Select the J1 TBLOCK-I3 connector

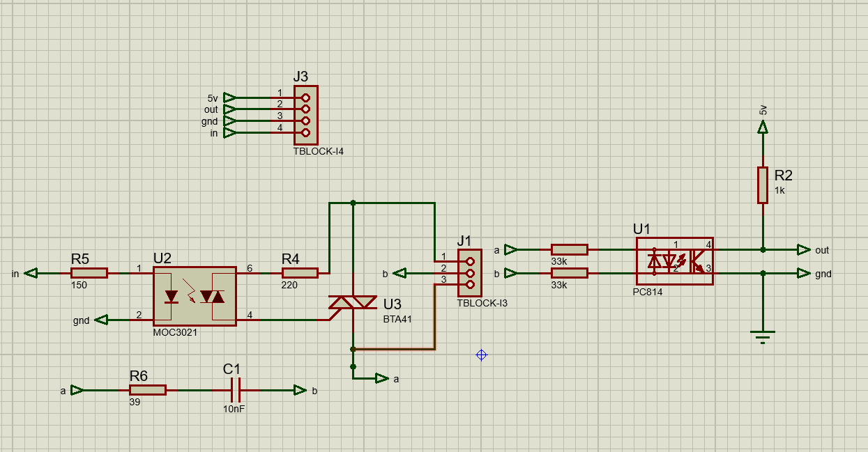(x=469, y=273)
